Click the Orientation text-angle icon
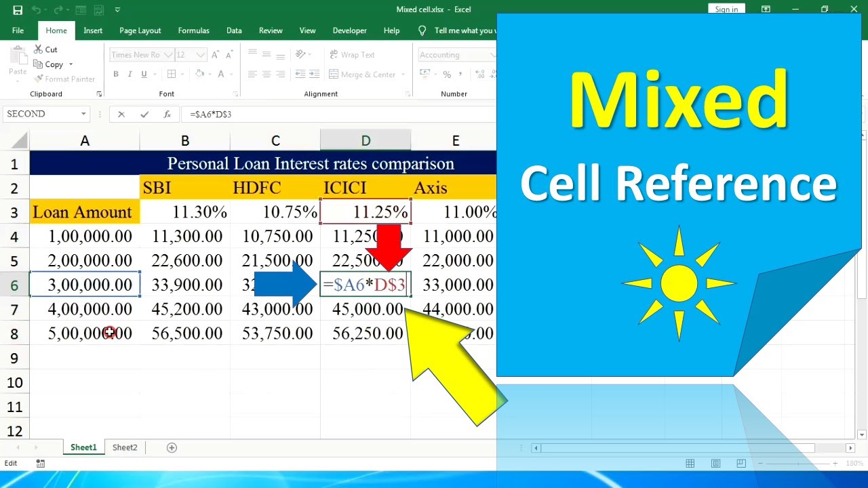 pos(302,55)
